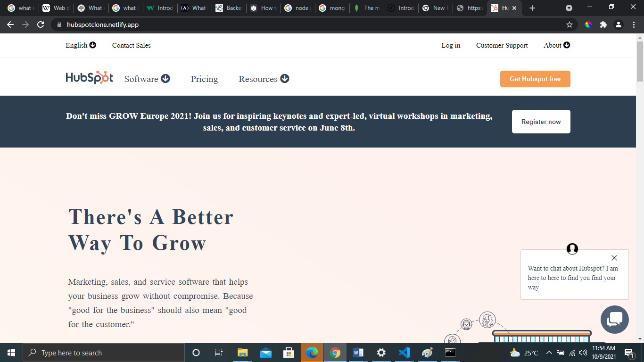This screenshot has width=644, height=362.
Task: Click the weather 25°C widget
Action: 524,353
